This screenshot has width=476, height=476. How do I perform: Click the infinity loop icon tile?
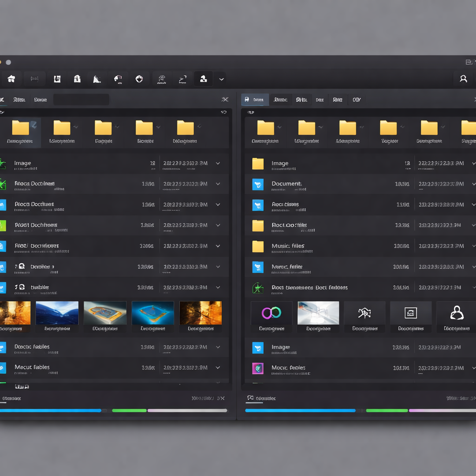(x=271, y=313)
